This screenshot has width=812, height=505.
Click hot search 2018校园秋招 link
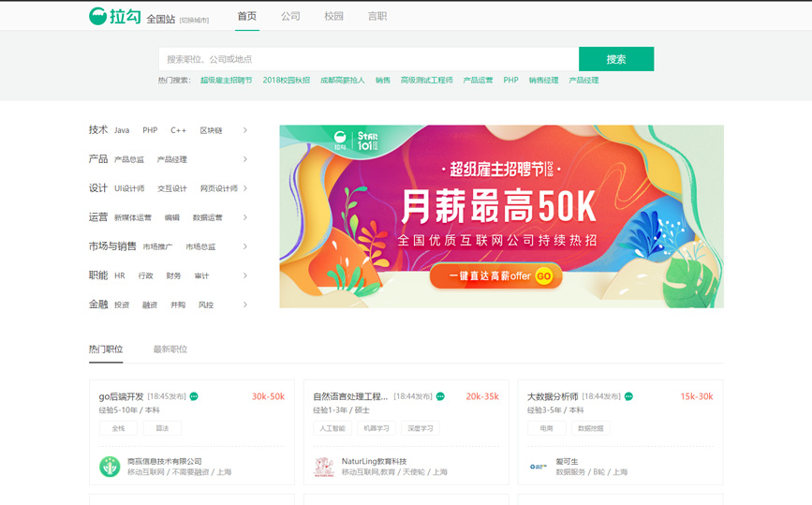click(287, 81)
